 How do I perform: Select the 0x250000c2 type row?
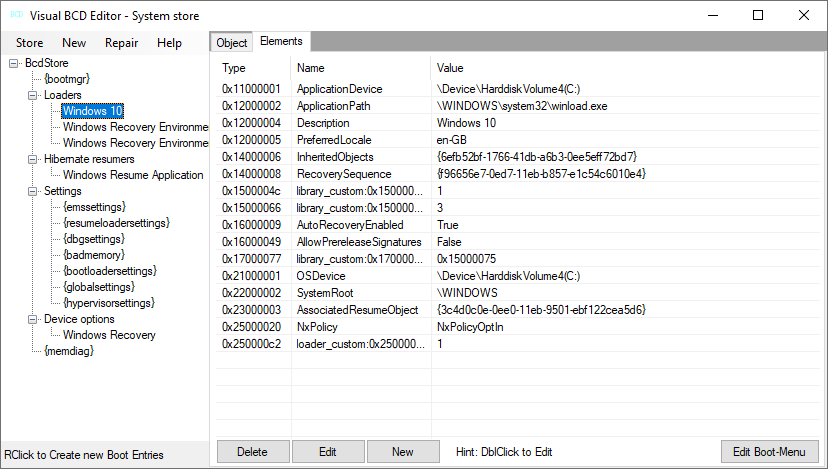tap(519, 344)
